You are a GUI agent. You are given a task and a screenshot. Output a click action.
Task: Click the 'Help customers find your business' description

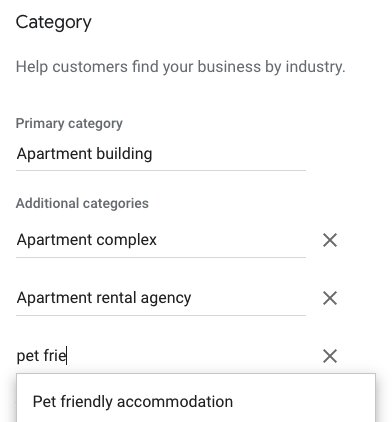tap(180, 67)
